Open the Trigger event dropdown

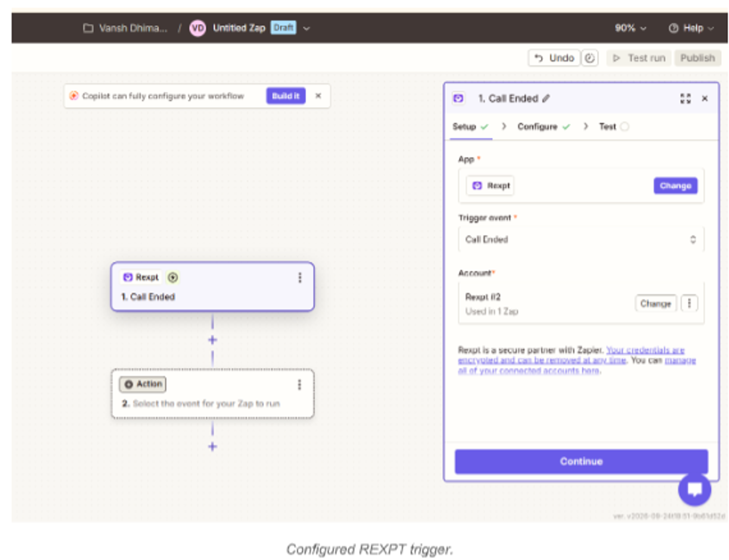tap(581, 239)
